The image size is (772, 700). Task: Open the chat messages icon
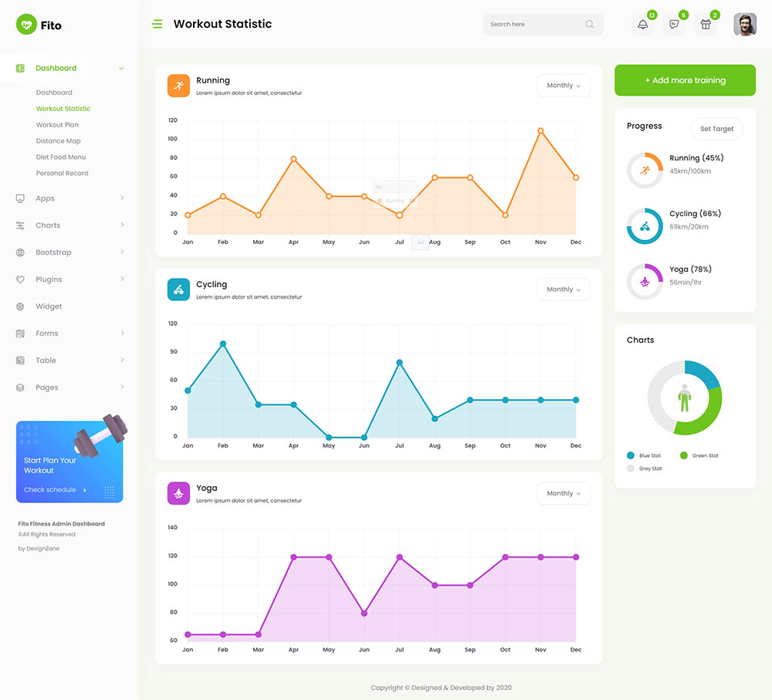(674, 25)
